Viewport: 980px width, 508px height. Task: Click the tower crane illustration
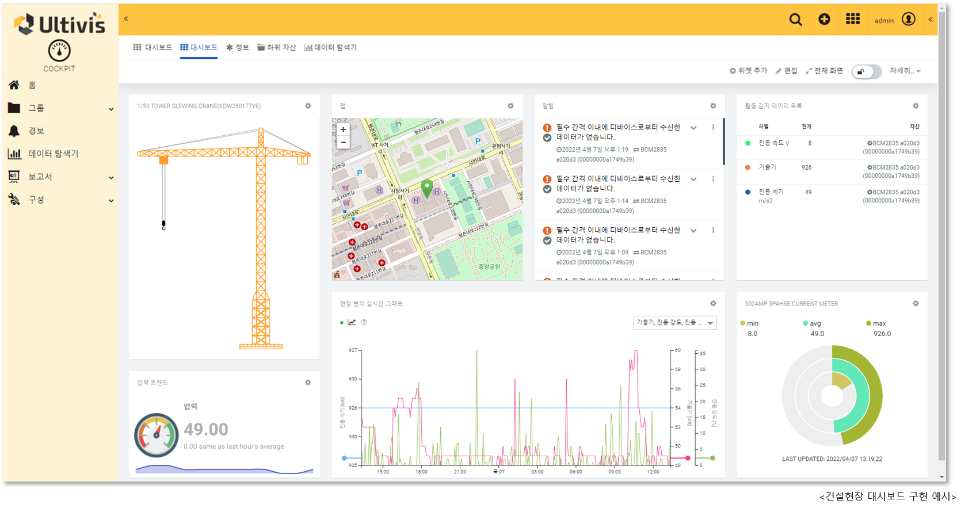point(224,238)
